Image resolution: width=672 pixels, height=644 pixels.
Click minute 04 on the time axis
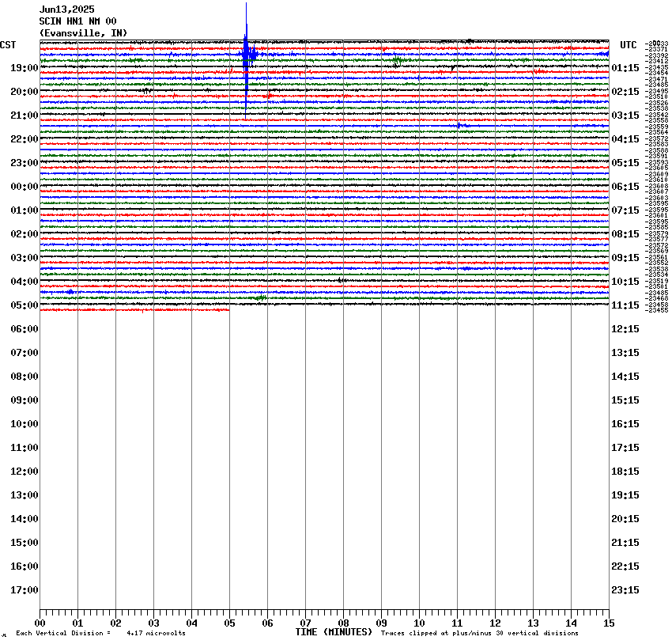coord(191,623)
